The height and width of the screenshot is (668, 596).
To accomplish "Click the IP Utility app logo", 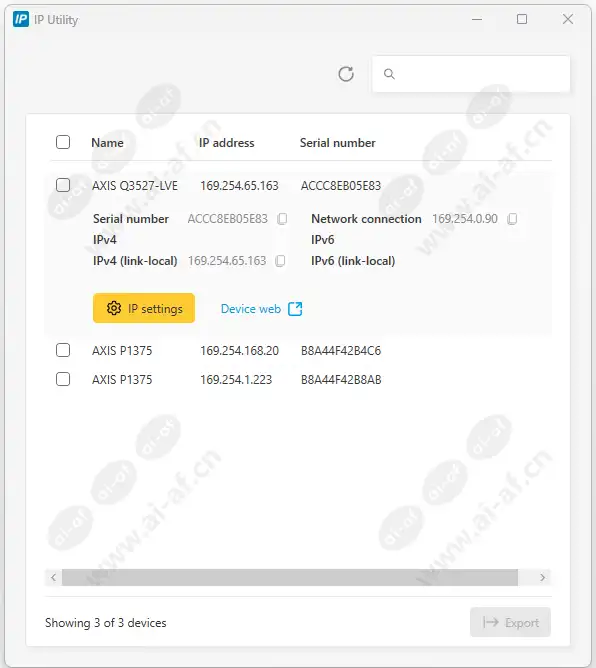I will pos(21,20).
